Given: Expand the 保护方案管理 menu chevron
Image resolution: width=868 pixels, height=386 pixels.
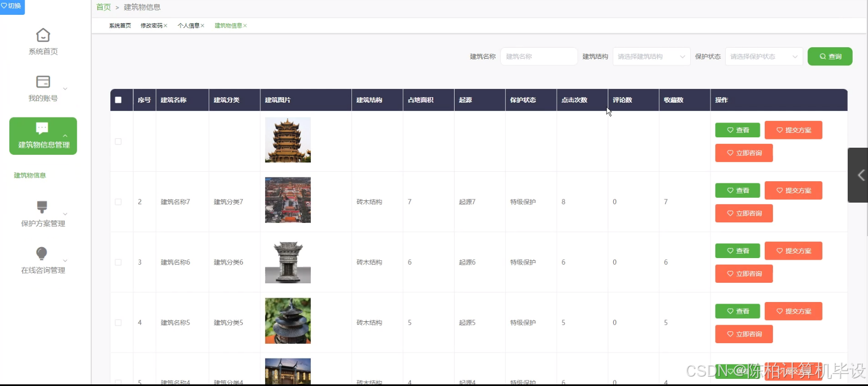Looking at the screenshot, I should pos(65,214).
